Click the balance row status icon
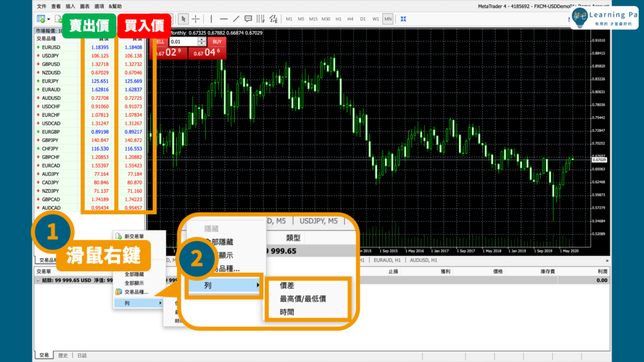The width and height of the screenshot is (644, 362). coord(38,280)
